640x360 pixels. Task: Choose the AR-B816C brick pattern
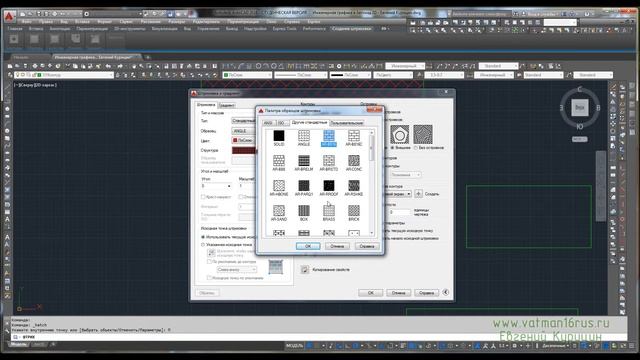[x=353, y=136]
